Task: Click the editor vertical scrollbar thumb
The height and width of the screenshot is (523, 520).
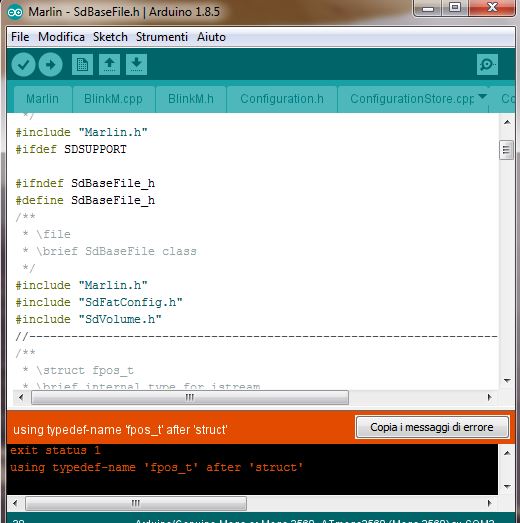Action: click(x=506, y=150)
